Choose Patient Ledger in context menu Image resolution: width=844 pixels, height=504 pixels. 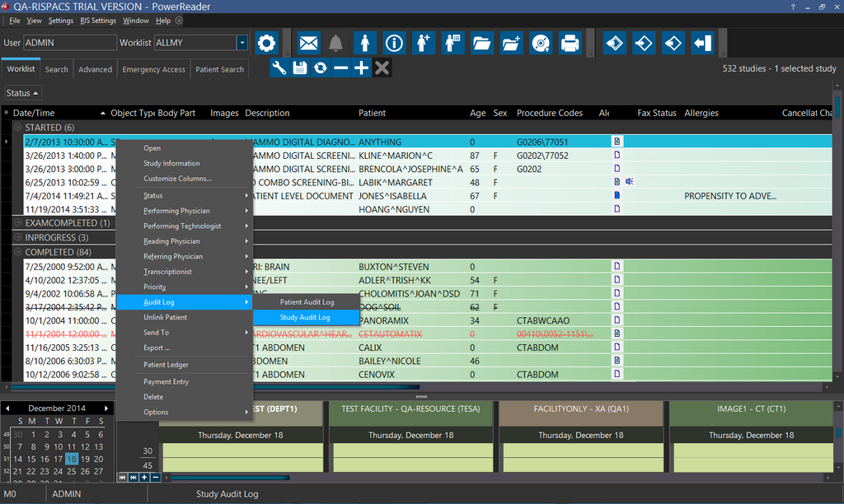pos(166,364)
